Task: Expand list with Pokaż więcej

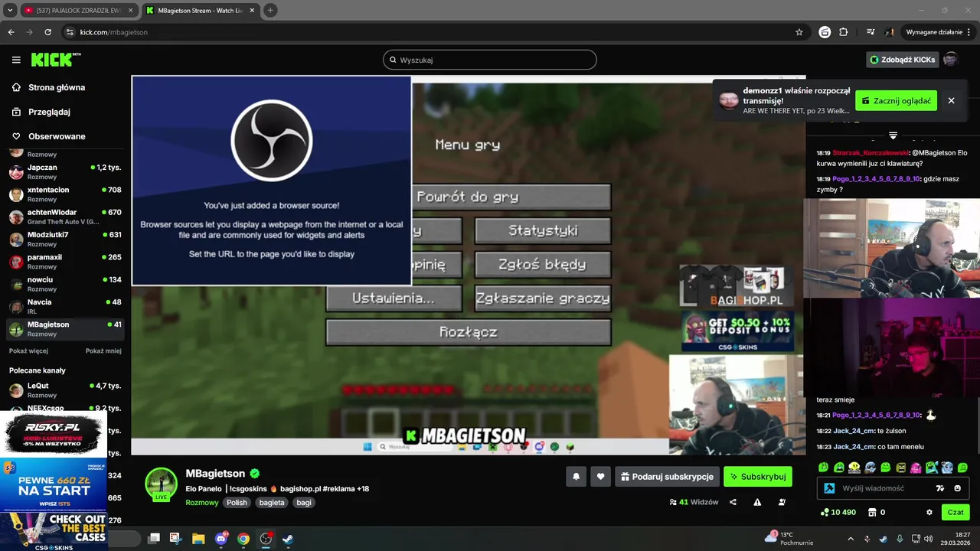Action: coord(28,350)
